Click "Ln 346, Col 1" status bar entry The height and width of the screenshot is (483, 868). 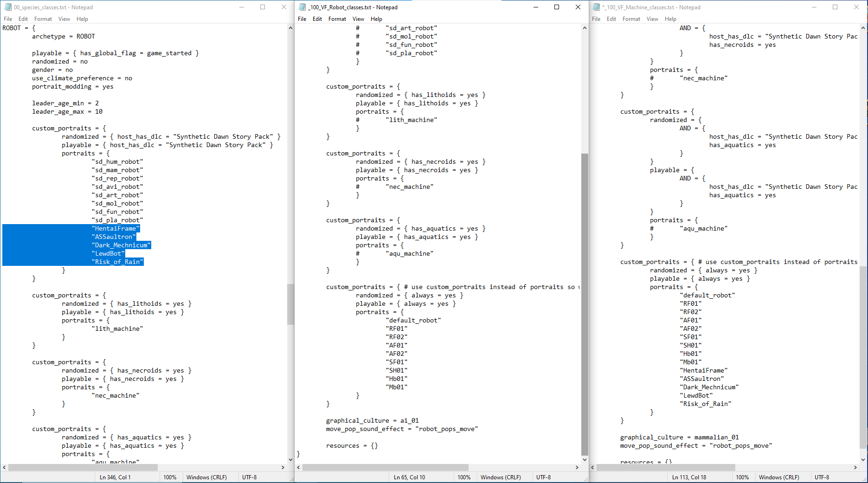click(115, 477)
